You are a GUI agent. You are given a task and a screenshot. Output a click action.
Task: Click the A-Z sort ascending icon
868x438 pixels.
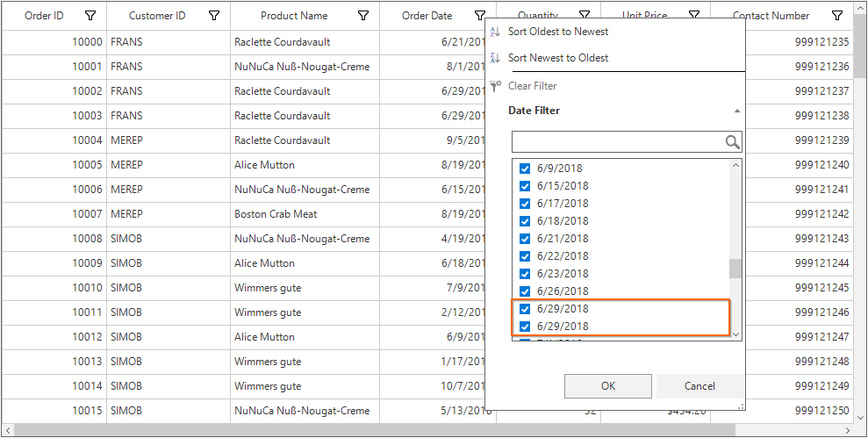tap(496, 32)
